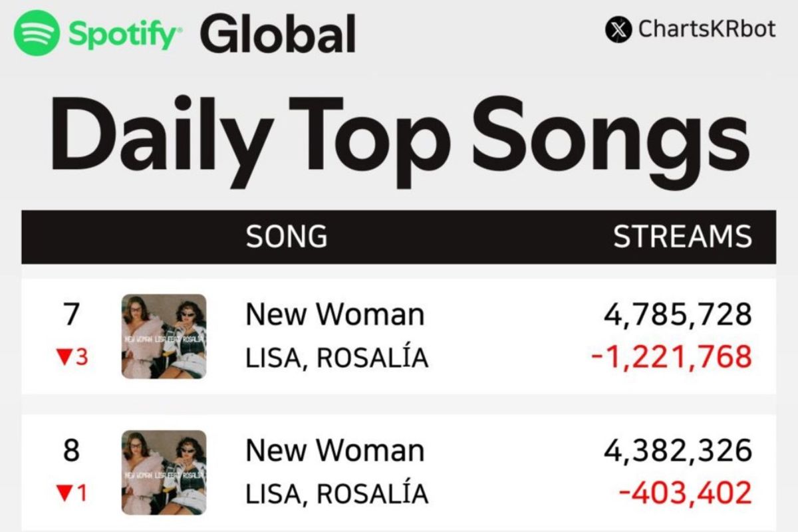
Task: Click LISA, ROSALÍA artists in rank 8 row
Action: 337,495
